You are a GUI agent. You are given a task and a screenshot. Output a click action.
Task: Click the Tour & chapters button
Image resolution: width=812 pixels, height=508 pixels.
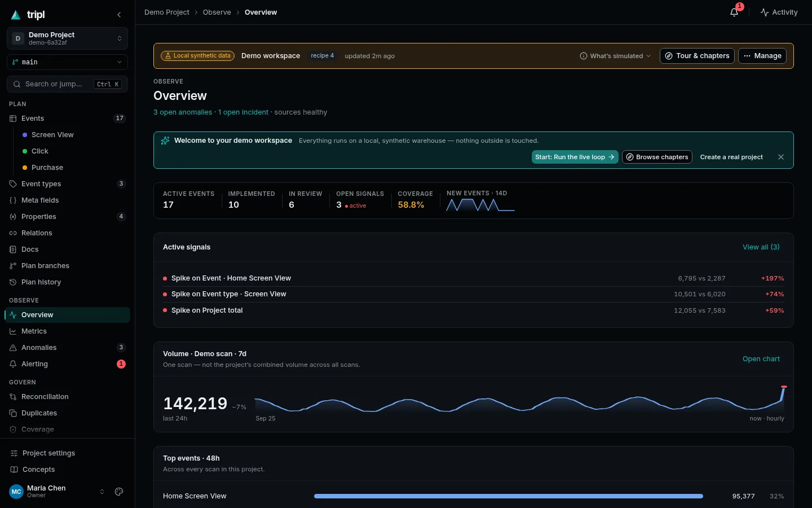click(x=697, y=56)
